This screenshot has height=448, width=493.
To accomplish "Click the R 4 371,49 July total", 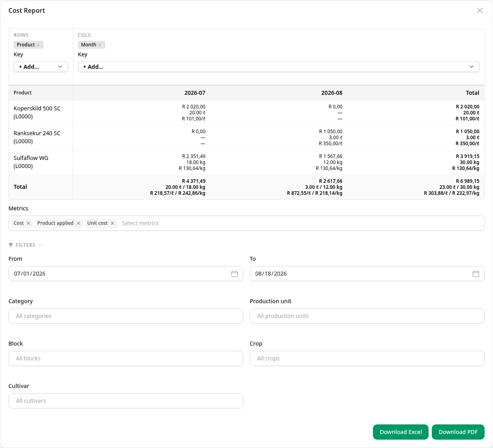I will [x=194, y=181].
